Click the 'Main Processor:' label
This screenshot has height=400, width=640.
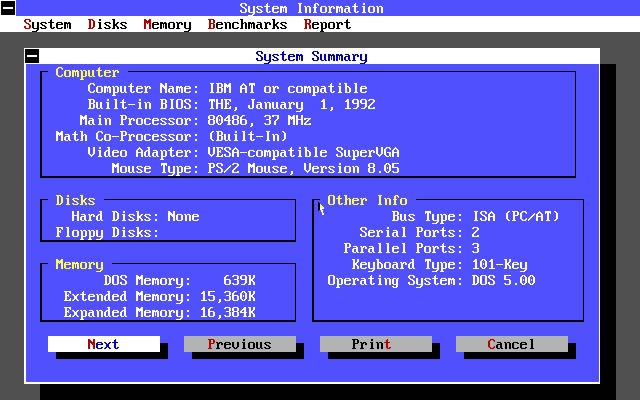[x=139, y=120]
